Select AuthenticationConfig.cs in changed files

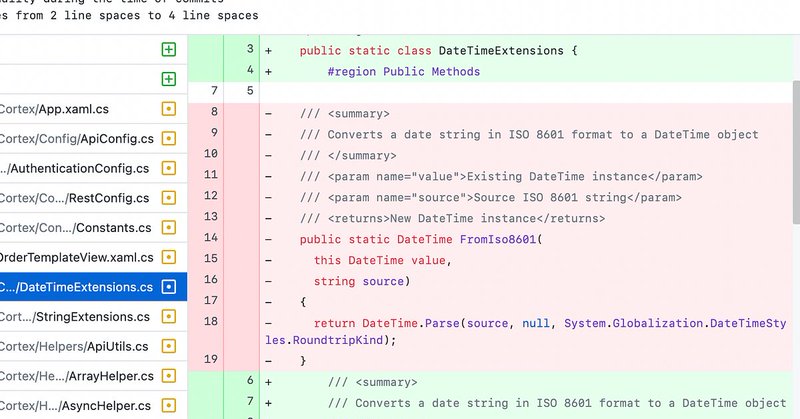coord(93,168)
